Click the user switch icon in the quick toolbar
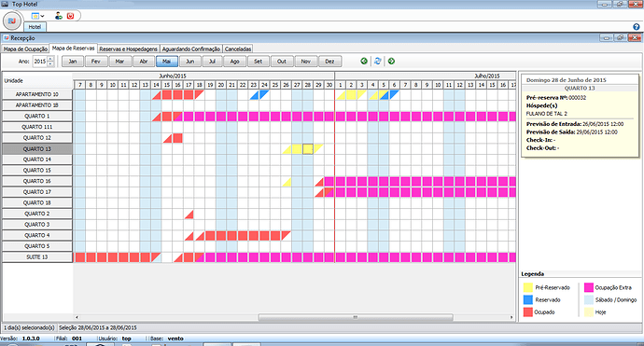 pos(59,16)
